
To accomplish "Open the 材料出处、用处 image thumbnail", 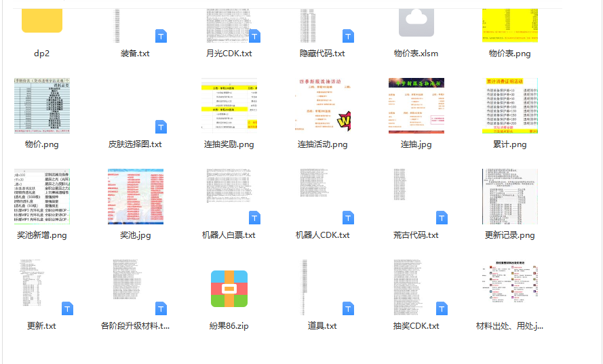I will pos(510,283).
